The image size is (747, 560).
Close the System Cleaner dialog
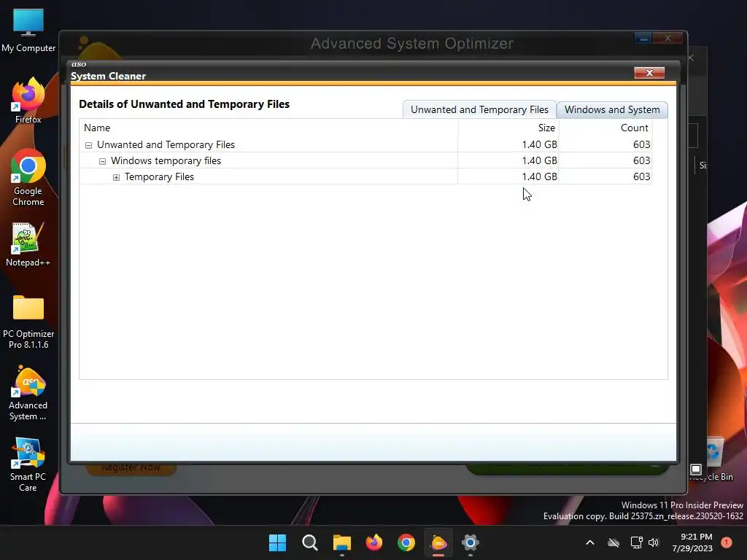pos(649,73)
